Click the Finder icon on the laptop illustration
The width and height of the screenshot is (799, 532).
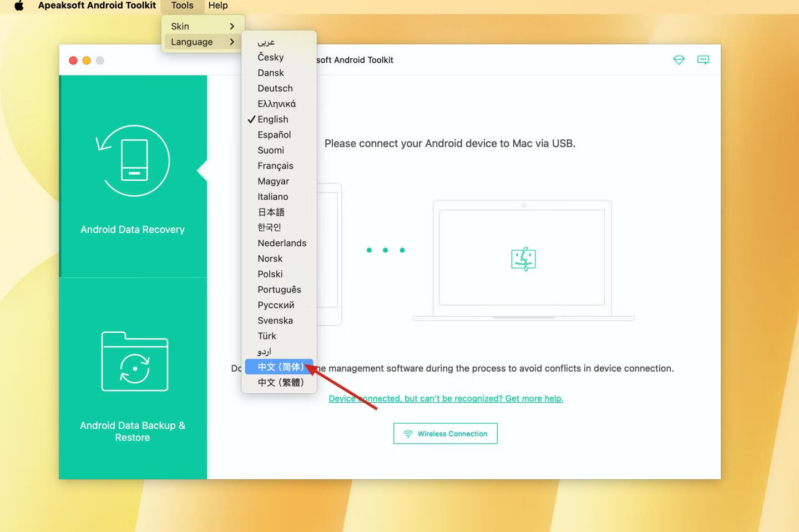(x=523, y=259)
